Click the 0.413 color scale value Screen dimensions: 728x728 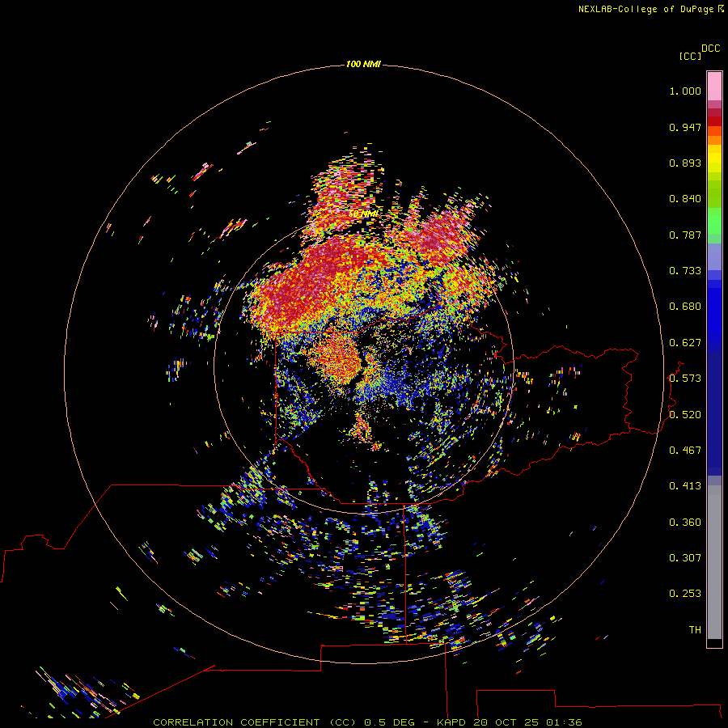pyautogui.click(x=685, y=486)
